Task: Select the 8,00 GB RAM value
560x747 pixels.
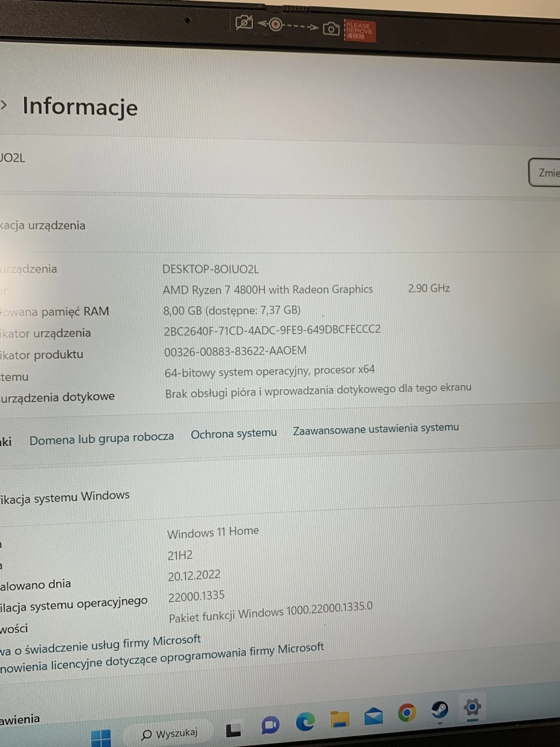Action: pos(232,310)
